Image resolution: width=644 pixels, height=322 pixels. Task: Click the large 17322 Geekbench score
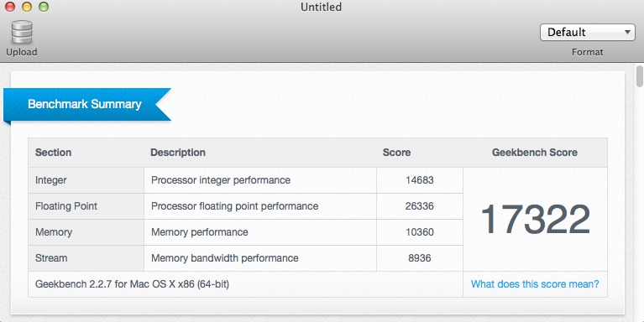pyautogui.click(x=535, y=220)
